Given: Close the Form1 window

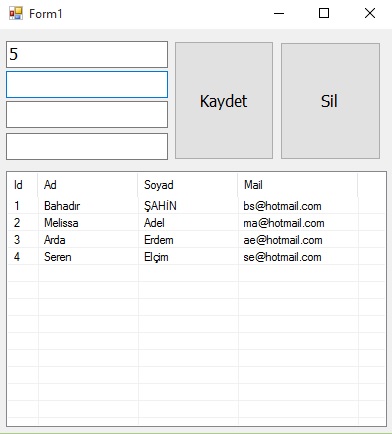Looking at the screenshot, I should point(370,13).
